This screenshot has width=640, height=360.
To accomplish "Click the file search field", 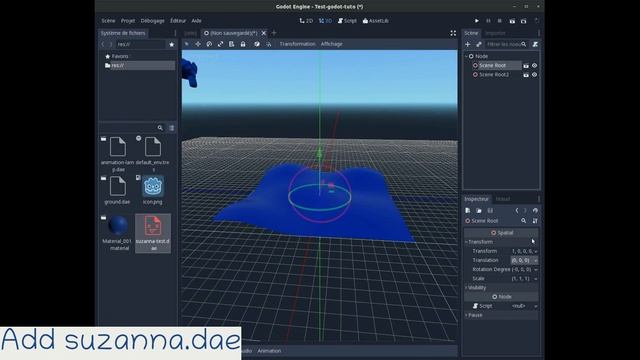I will pos(131,128).
